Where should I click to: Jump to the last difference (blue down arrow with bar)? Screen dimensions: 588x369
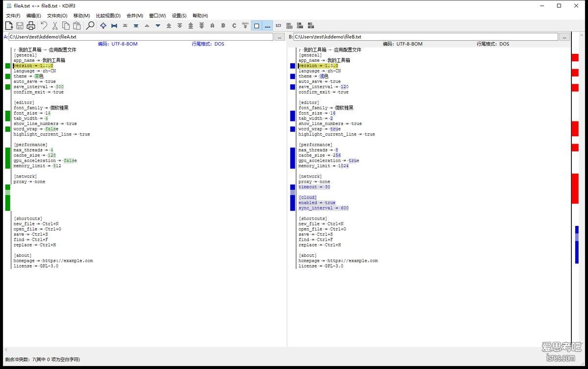coord(136,25)
